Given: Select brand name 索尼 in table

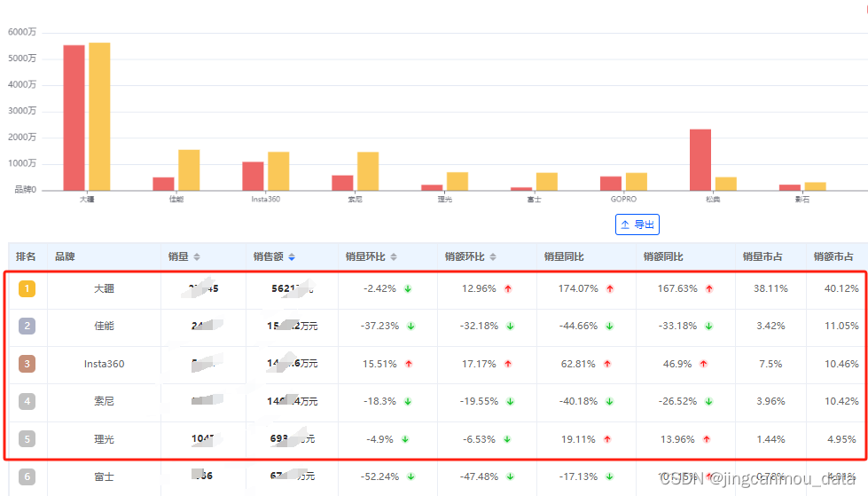Looking at the screenshot, I should (104, 401).
